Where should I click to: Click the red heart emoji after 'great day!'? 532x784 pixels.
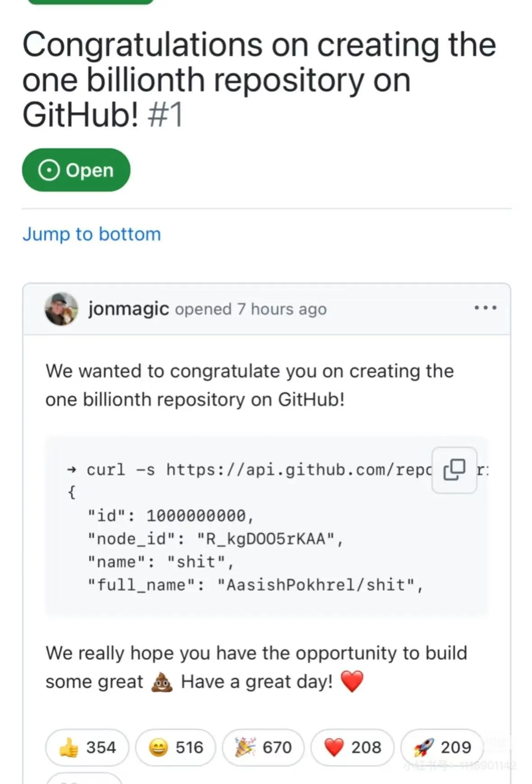(352, 681)
